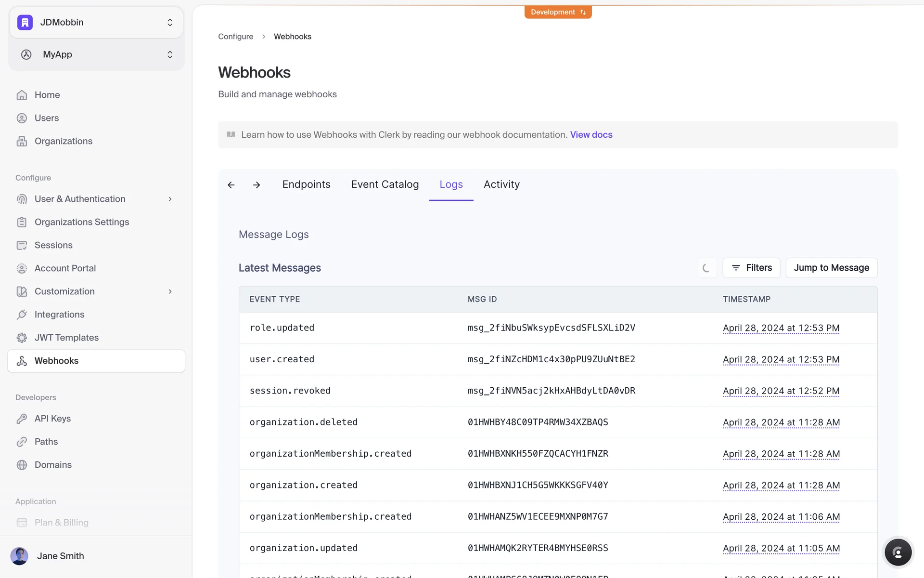Screen dimensions: 924x578
Task: Click the Sessions icon in sidebar
Action: coord(22,245)
